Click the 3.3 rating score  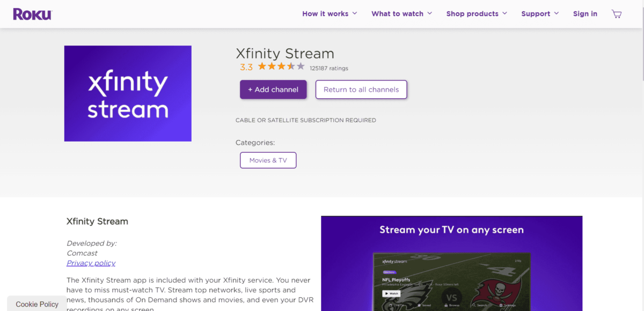tap(246, 67)
